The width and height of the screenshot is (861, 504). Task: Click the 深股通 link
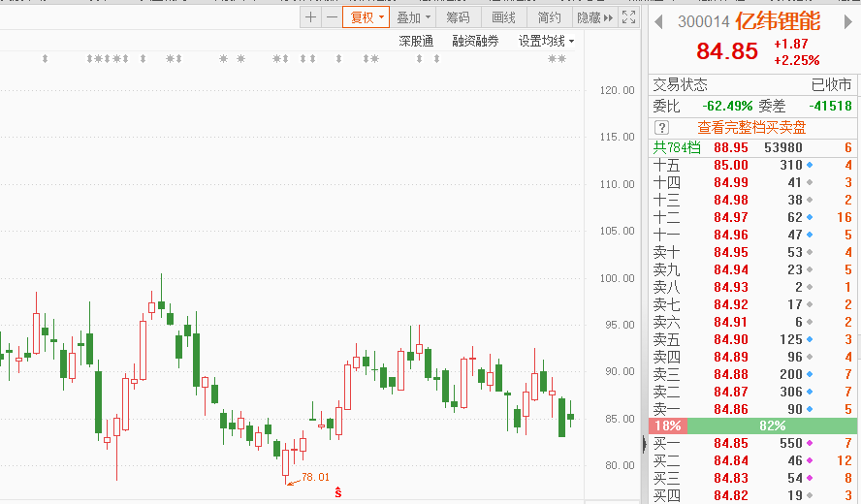click(416, 41)
